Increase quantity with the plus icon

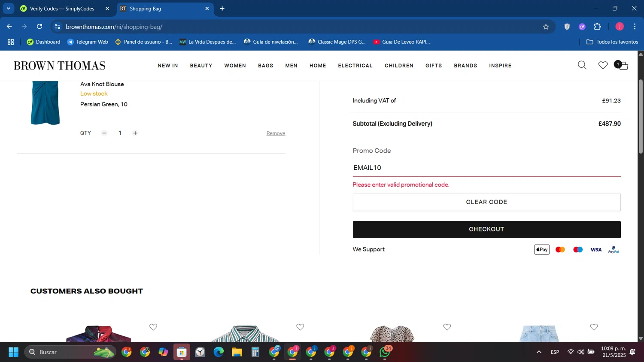[x=135, y=133]
